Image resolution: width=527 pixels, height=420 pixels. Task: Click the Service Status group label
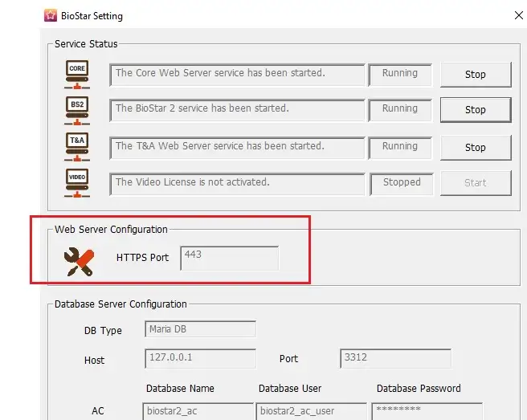[86, 44]
